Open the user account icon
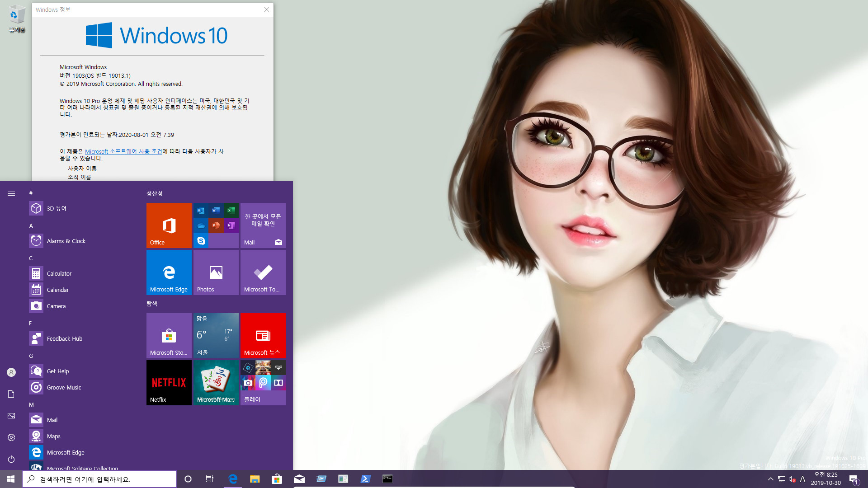The image size is (868, 488). click(x=11, y=372)
